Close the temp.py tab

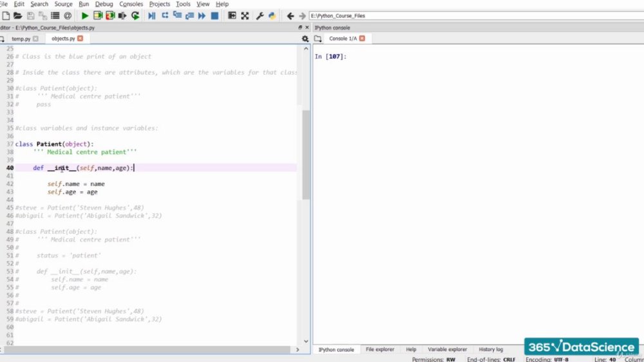point(35,39)
